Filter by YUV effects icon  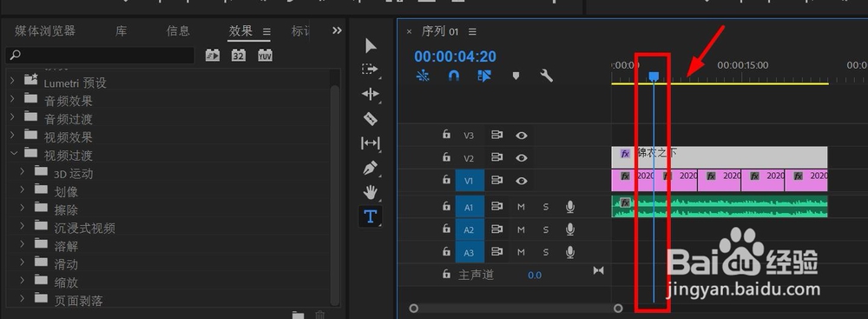tap(265, 55)
